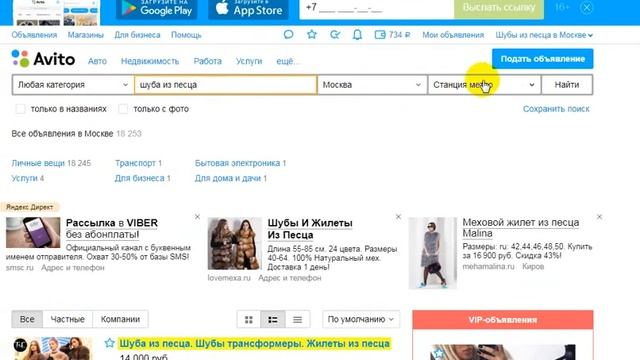The height and width of the screenshot is (360, 640).
Task: Open the Москва region dropdown
Action: click(372, 85)
